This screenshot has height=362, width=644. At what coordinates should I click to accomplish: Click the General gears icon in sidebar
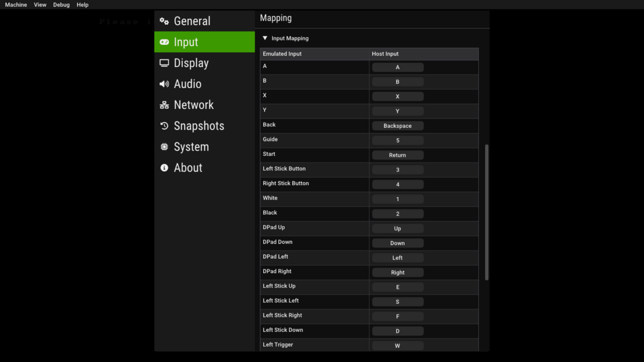tap(164, 21)
